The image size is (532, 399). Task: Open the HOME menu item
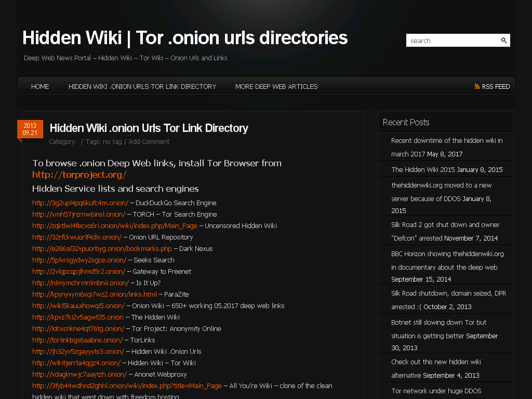(40, 87)
